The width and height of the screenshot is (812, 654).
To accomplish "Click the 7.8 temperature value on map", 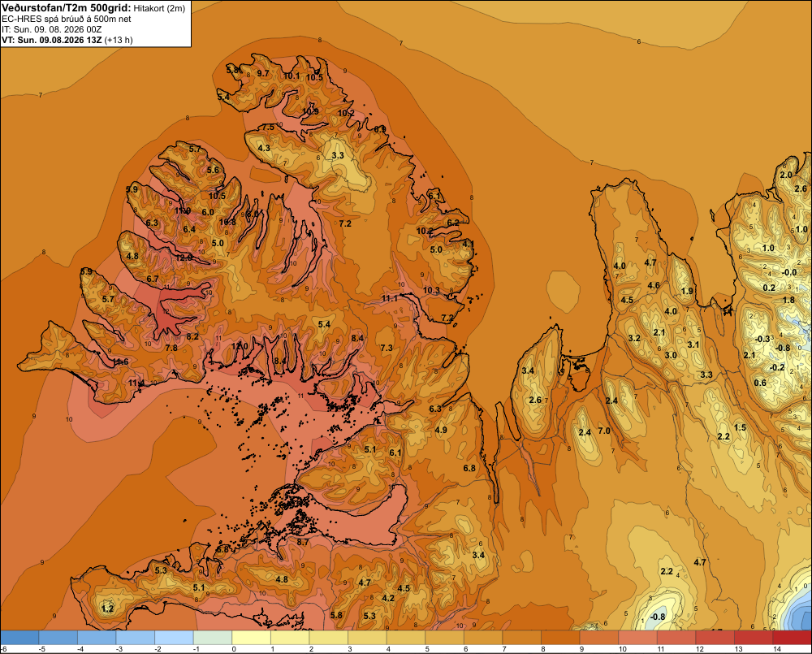I will (171, 348).
